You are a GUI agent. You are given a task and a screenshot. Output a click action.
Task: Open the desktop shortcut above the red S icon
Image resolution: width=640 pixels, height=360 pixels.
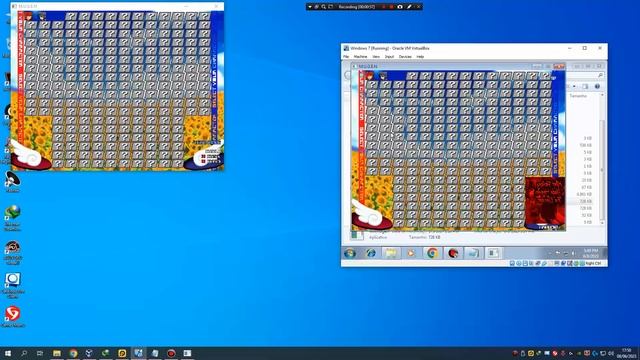click(x=13, y=284)
